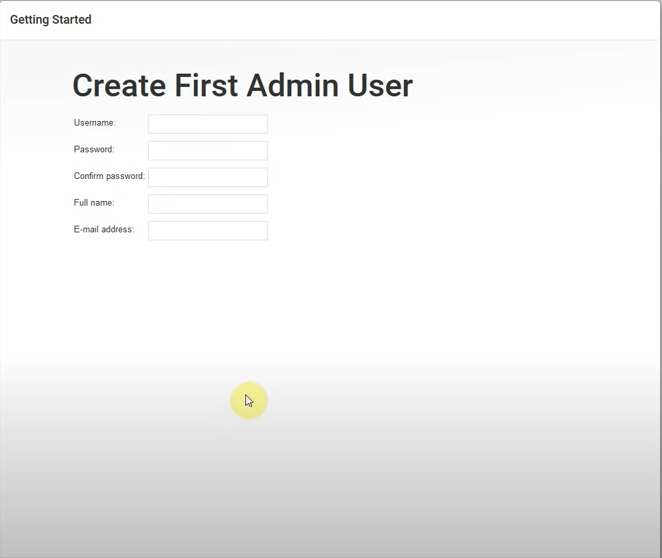
Task: Activate the E-mail address input box
Action: click(x=208, y=230)
